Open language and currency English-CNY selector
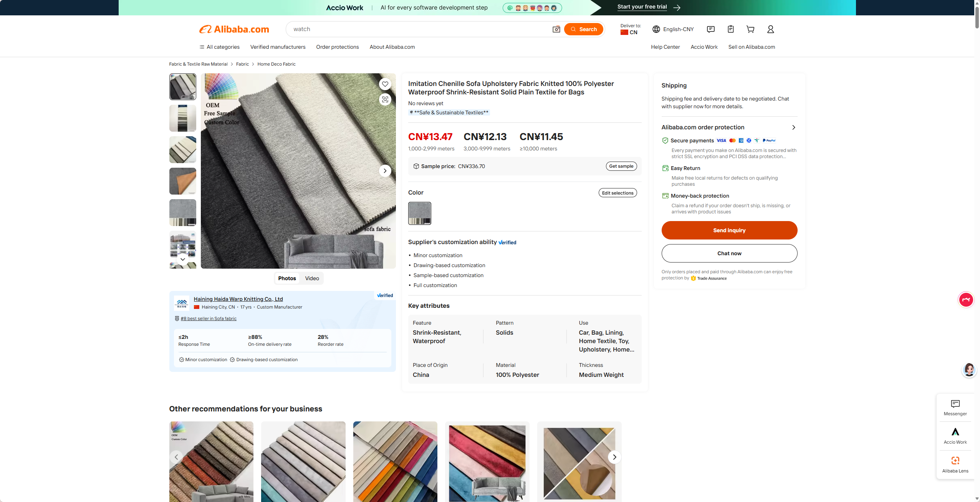This screenshot has height=502, width=980. [x=673, y=29]
